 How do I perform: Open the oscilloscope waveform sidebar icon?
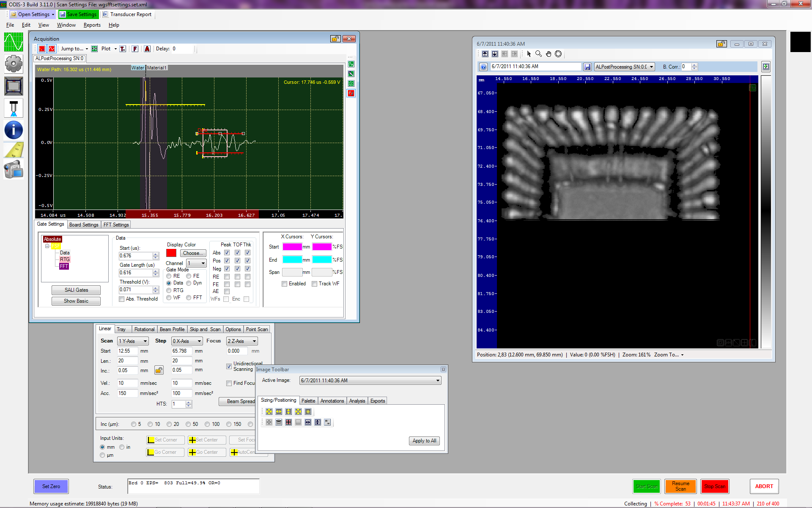[x=14, y=42]
